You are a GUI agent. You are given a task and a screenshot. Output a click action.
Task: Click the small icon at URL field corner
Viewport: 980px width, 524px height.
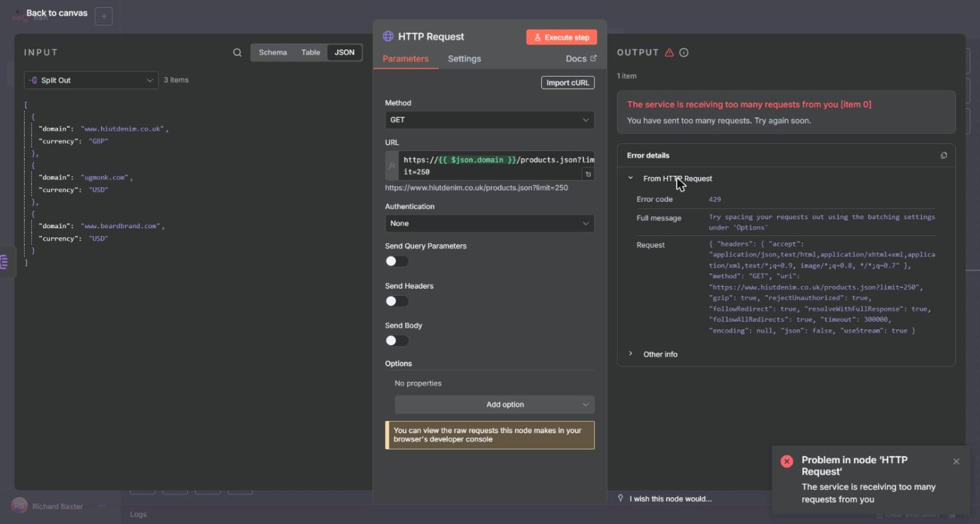pyautogui.click(x=588, y=174)
